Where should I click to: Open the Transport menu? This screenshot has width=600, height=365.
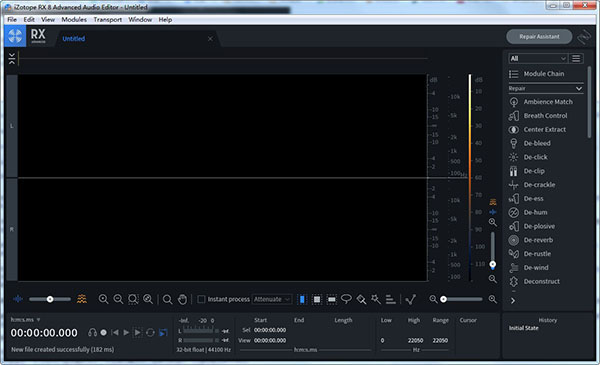[x=108, y=20]
